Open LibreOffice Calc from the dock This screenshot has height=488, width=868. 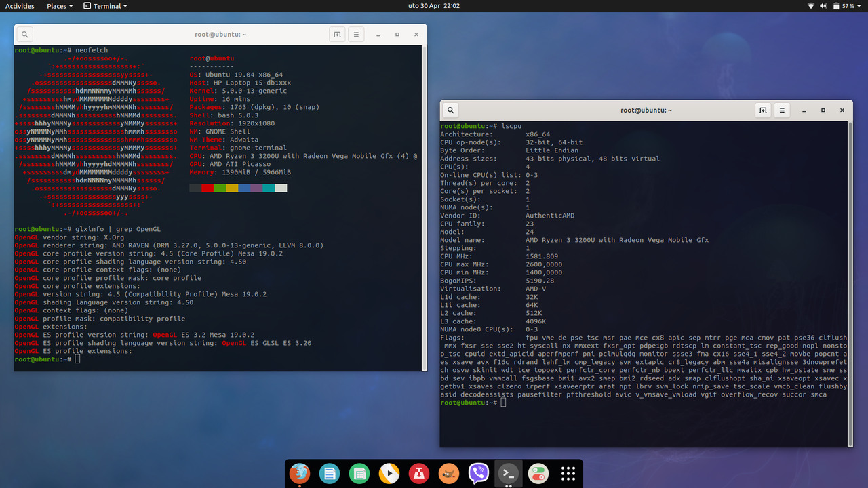click(359, 474)
